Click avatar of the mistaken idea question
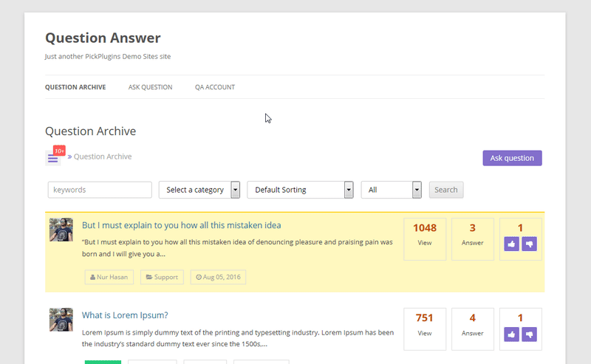 pyautogui.click(x=61, y=230)
